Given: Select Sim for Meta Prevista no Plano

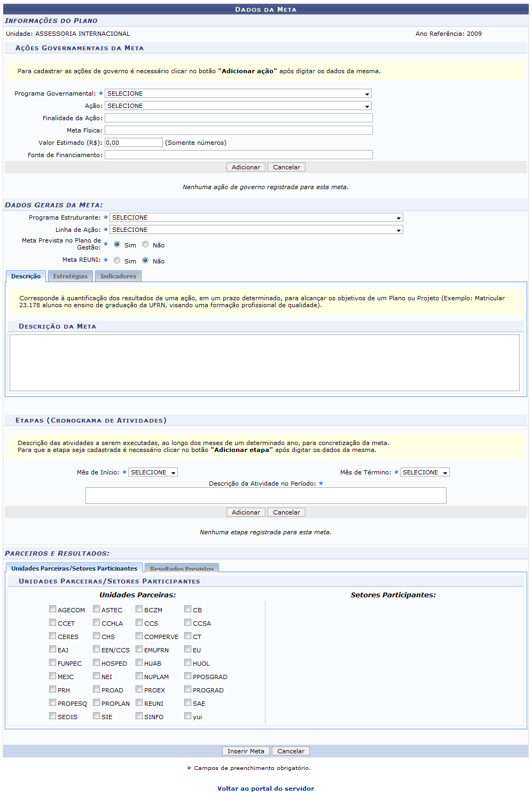Looking at the screenshot, I should click(117, 244).
